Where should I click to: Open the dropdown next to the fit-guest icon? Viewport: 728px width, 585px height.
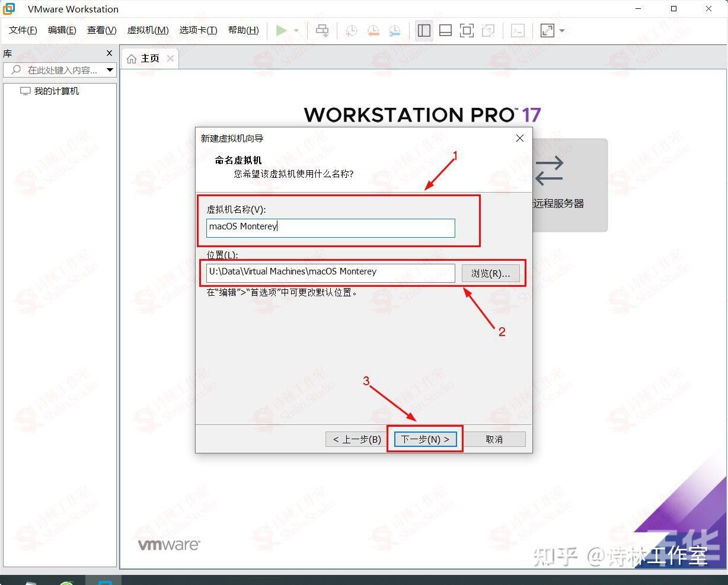[x=560, y=30]
